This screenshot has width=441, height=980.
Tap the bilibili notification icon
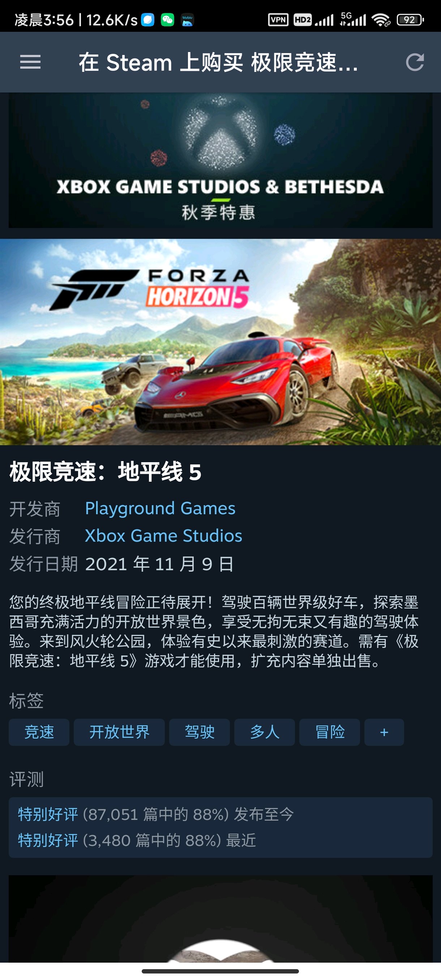point(187,20)
